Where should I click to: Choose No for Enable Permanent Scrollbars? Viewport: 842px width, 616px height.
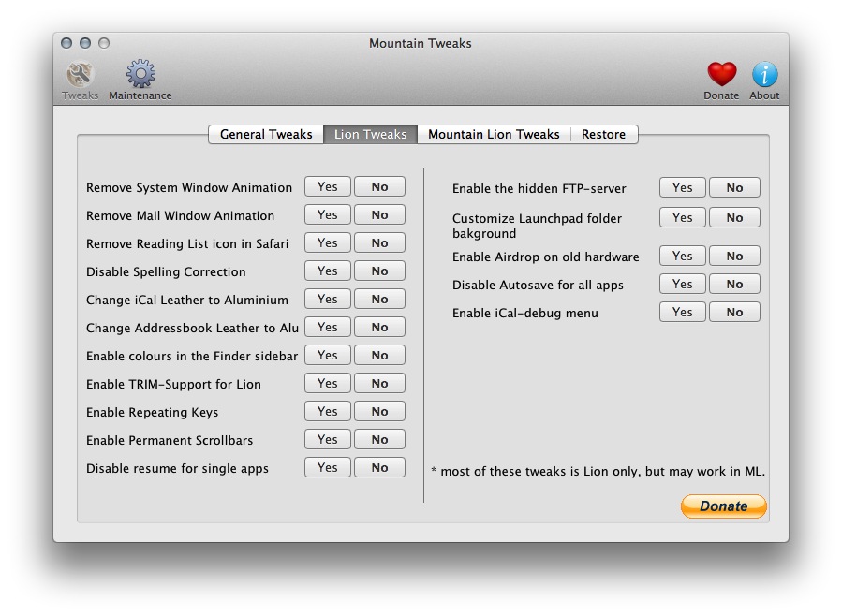(379, 439)
